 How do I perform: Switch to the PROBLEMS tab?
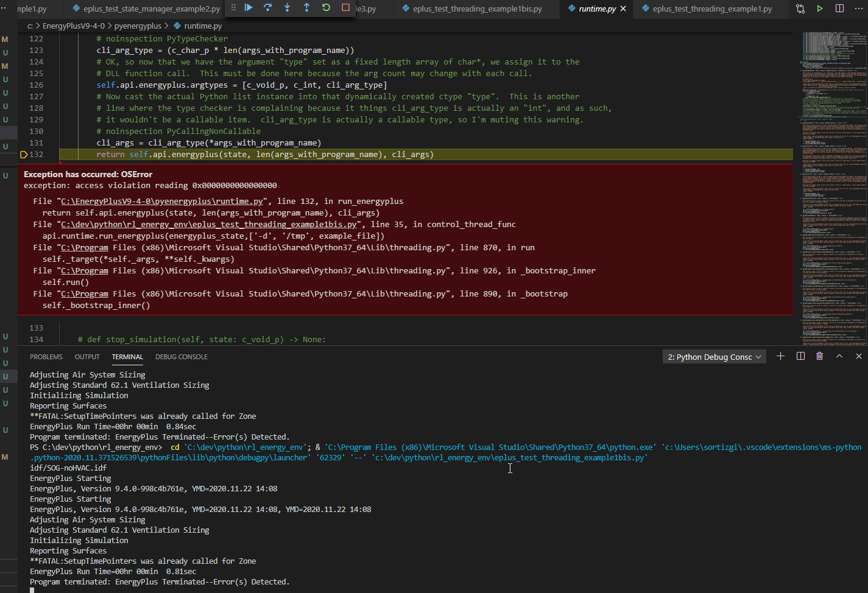46,357
